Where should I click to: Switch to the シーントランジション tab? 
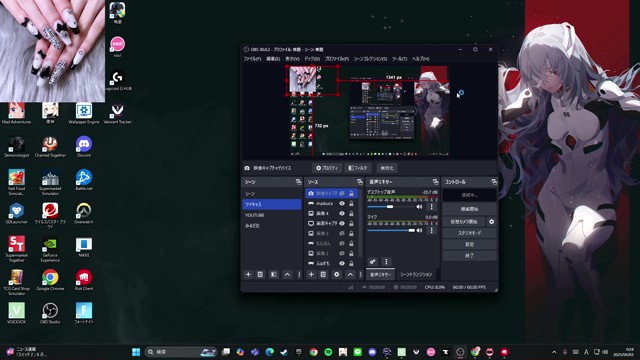tap(416, 275)
